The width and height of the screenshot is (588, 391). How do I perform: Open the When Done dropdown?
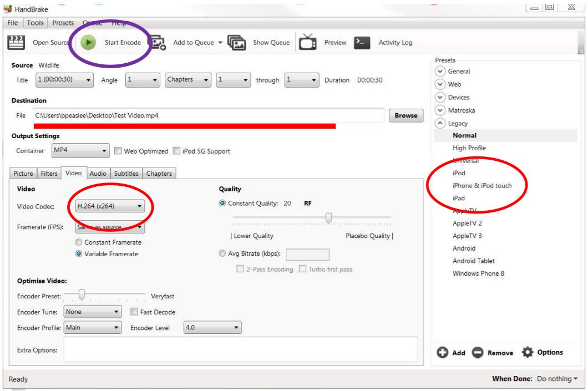557,379
